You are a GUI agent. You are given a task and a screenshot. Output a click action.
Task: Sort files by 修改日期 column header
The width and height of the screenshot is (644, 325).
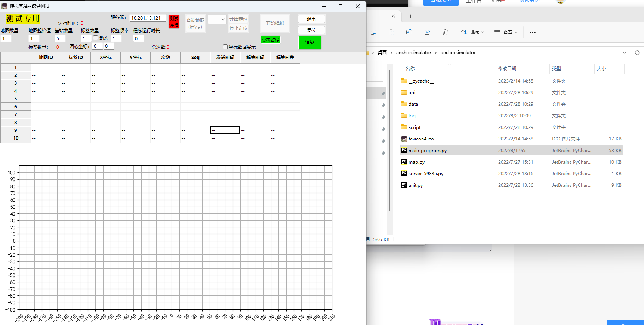[507, 69]
